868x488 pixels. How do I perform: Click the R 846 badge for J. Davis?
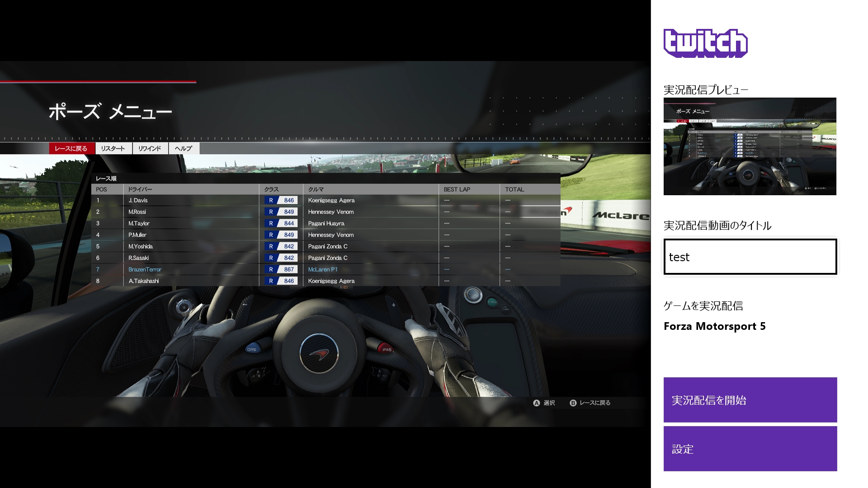point(281,200)
